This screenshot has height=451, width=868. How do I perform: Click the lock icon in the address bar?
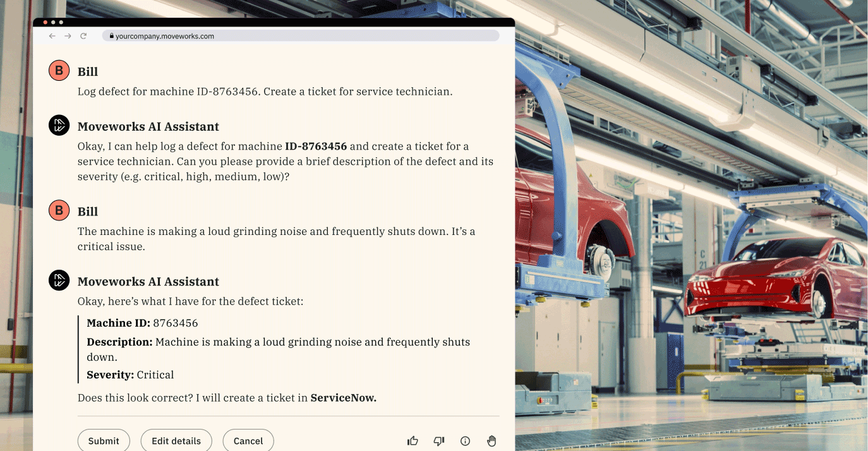(x=111, y=37)
